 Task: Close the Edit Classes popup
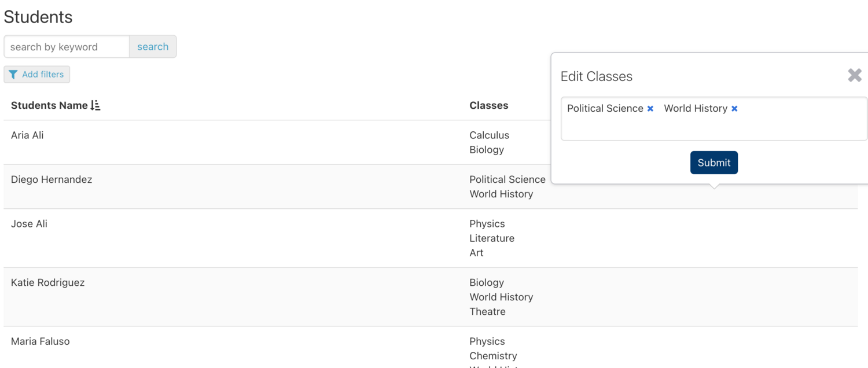[x=855, y=75]
